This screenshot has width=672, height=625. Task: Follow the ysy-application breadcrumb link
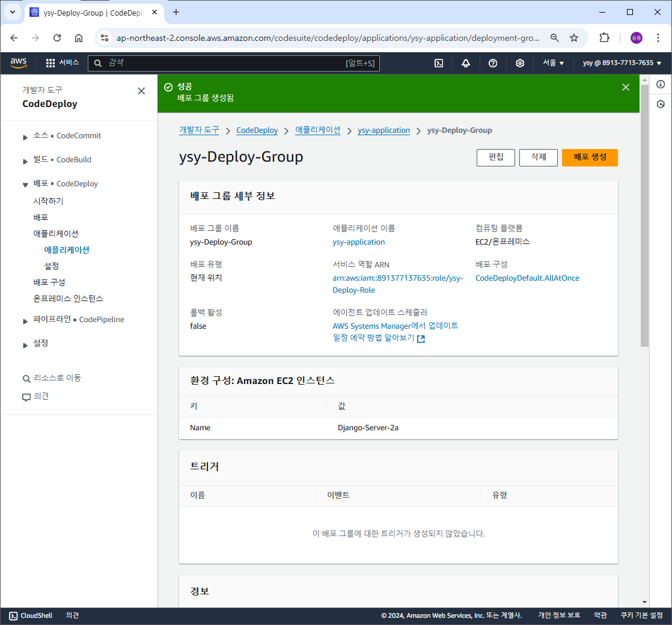tap(383, 130)
